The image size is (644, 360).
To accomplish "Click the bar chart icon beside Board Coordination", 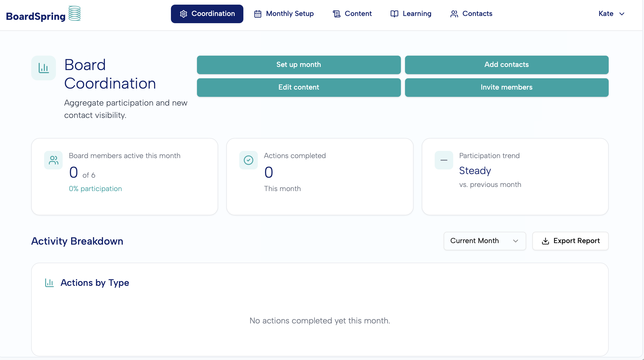I will click(x=44, y=68).
